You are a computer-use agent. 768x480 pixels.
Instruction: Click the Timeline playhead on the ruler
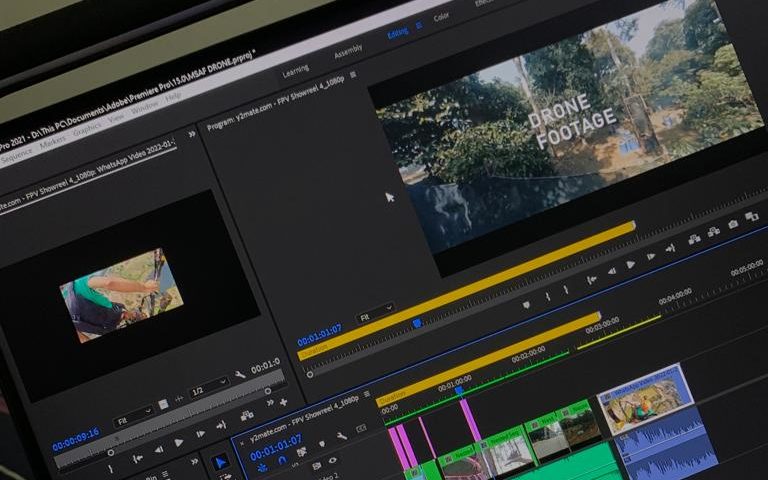(459, 390)
